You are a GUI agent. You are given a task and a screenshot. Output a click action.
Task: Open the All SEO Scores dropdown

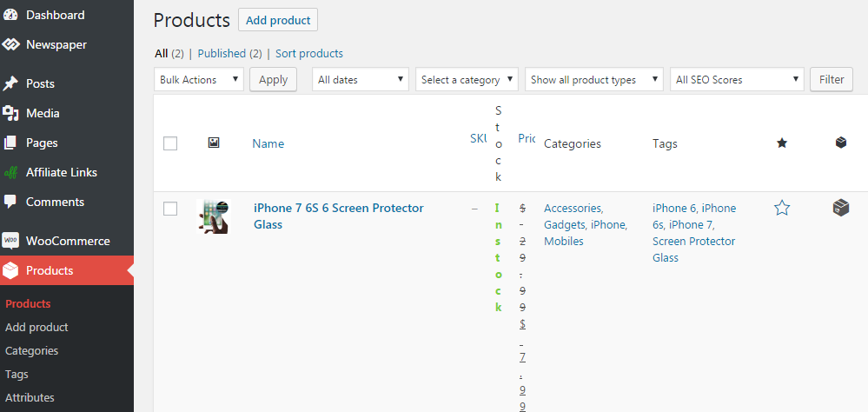(737, 80)
